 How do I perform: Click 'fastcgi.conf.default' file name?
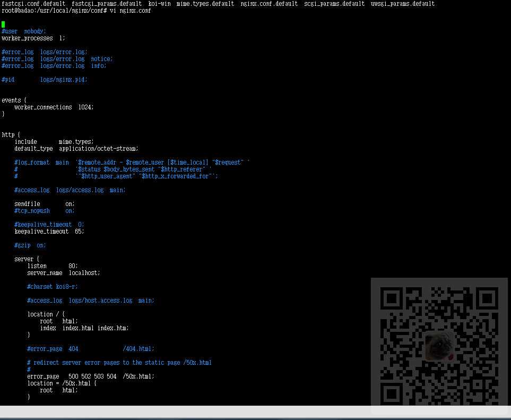(33, 4)
